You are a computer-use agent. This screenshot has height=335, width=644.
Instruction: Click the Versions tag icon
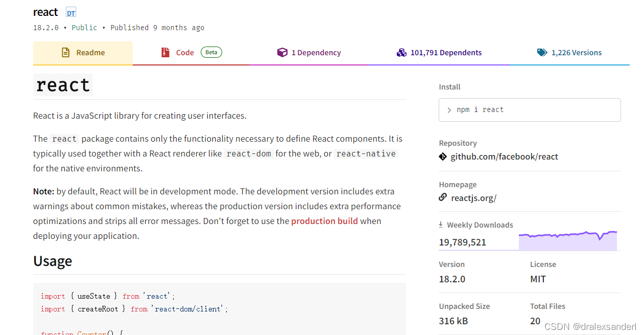tap(542, 53)
